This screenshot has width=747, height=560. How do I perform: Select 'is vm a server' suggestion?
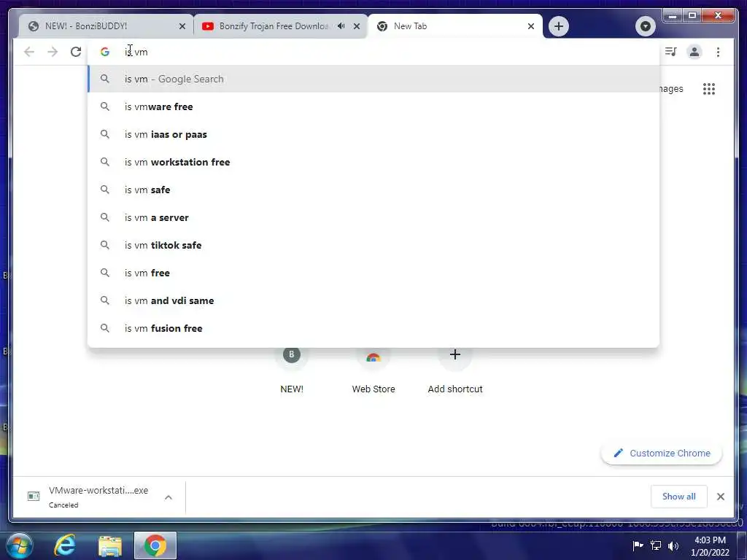pos(373,217)
